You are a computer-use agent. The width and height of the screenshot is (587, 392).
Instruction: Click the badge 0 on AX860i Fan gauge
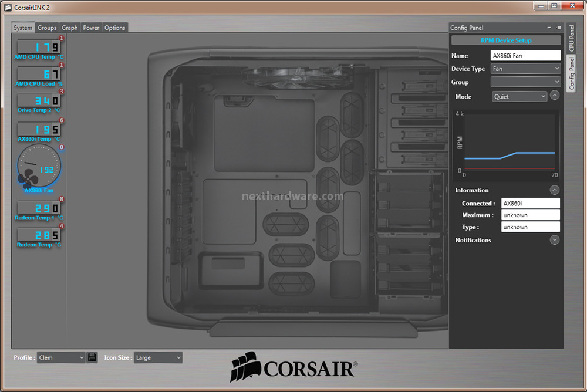62,147
